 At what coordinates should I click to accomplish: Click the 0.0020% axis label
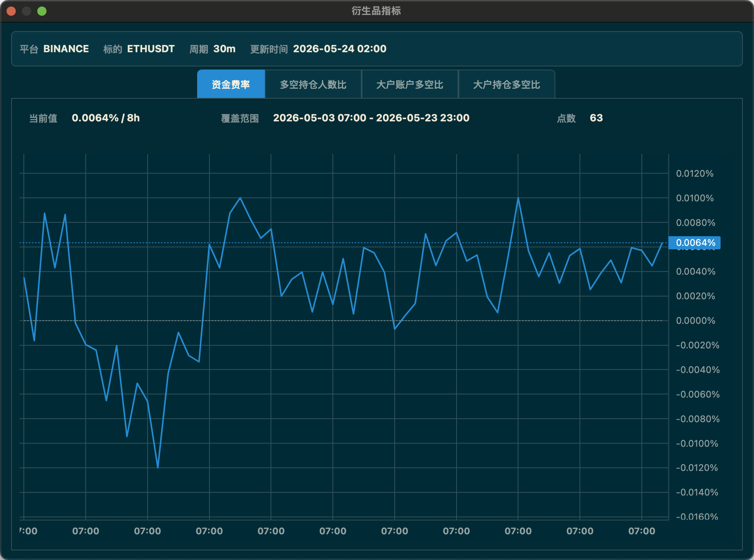pos(696,296)
